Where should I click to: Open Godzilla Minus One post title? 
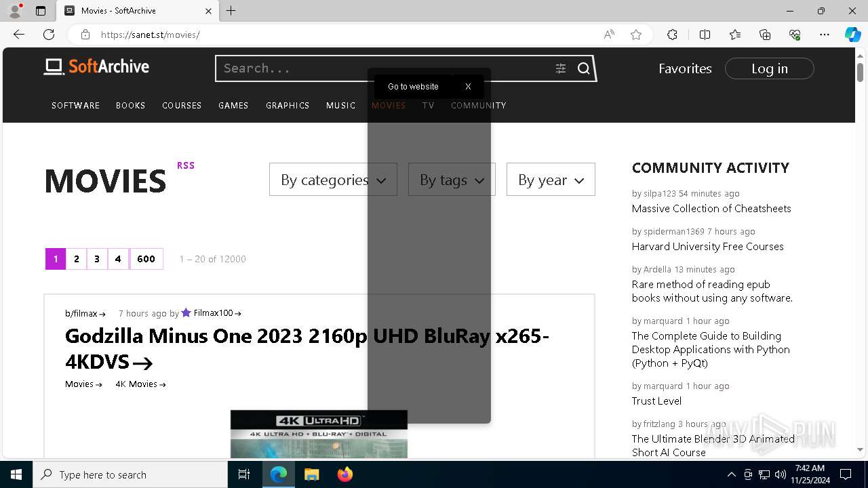(x=307, y=348)
